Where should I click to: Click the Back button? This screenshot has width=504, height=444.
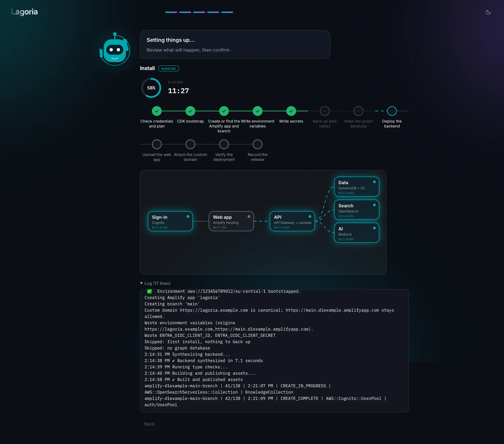149,424
